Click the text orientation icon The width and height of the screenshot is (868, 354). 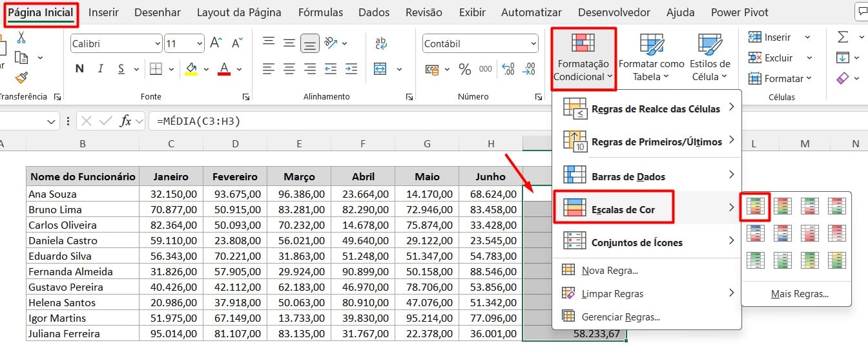331,43
